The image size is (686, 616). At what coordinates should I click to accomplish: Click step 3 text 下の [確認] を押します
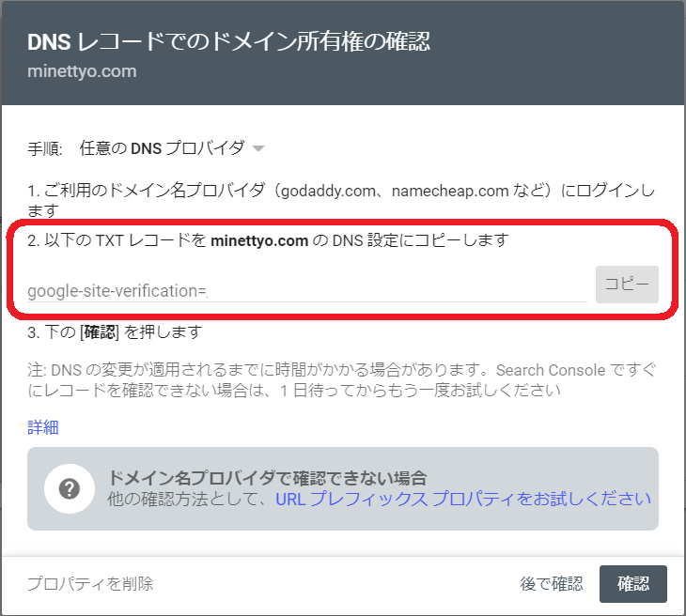115,332
